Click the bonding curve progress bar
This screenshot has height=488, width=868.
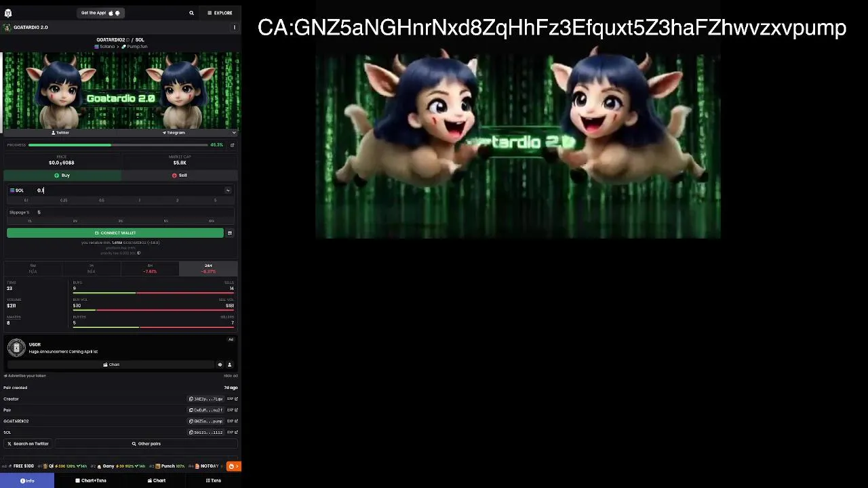pos(118,145)
